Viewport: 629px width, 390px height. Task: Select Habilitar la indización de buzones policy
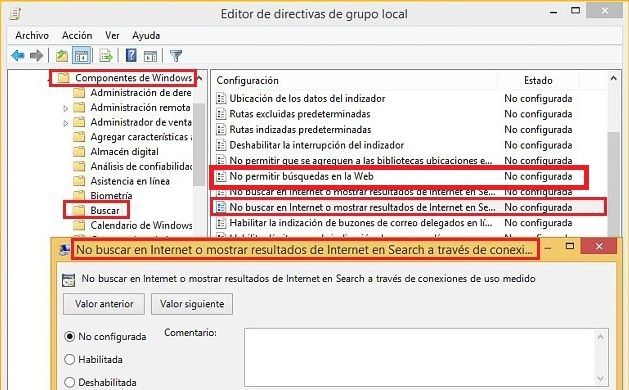[360, 223]
